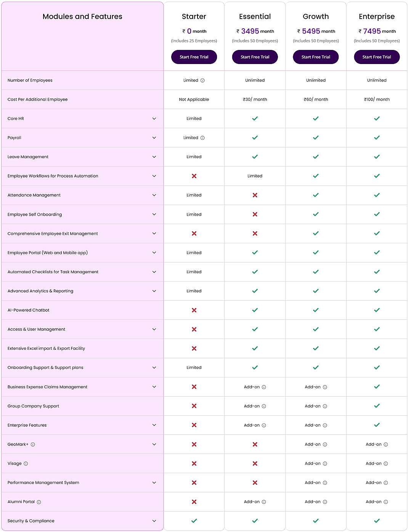Expand the Enterprise Features row

[x=154, y=425]
